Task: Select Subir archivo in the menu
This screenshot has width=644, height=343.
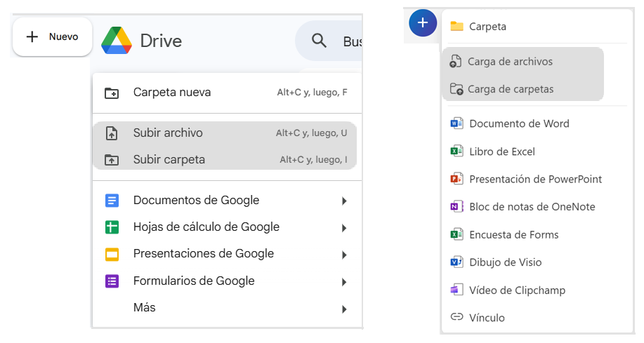Action: [168, 133]
